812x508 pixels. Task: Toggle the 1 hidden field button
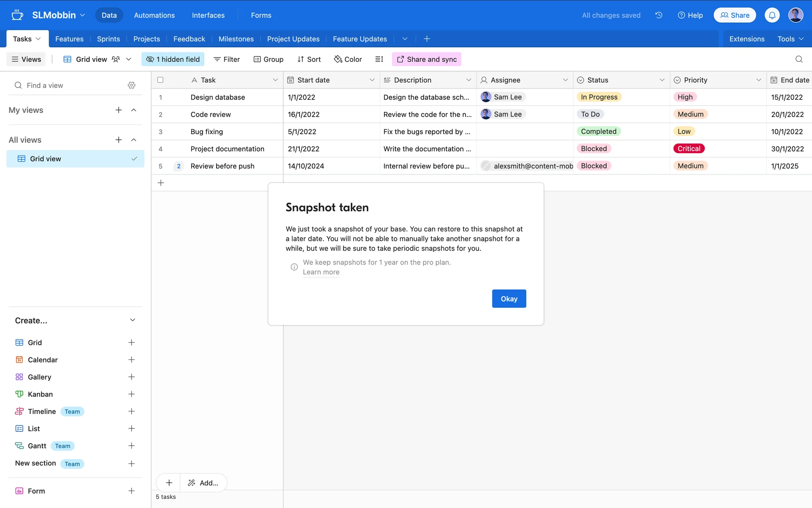(x=173, y=59)
